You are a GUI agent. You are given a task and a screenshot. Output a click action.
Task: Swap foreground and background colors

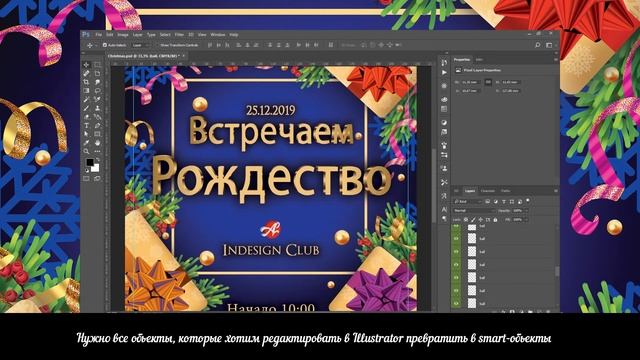tap(98, 160)
